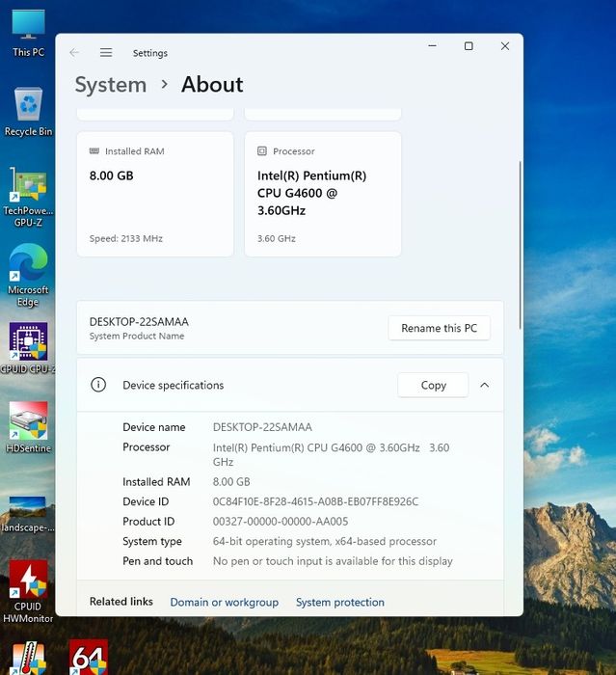Click Rename this PC button
616x675 pixels.
pos(439,328)
